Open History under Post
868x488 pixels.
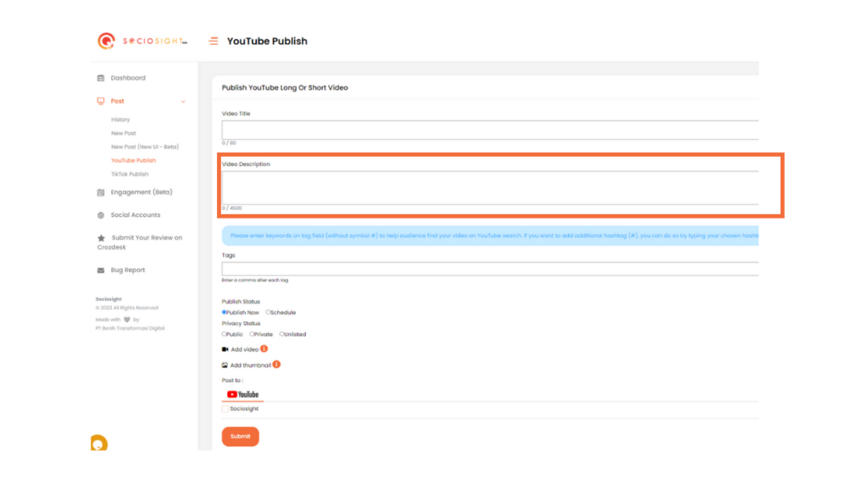coord(120,119)
